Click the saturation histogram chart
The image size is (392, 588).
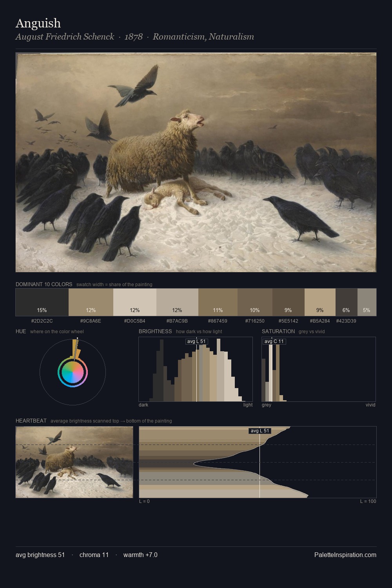point(319,369)
